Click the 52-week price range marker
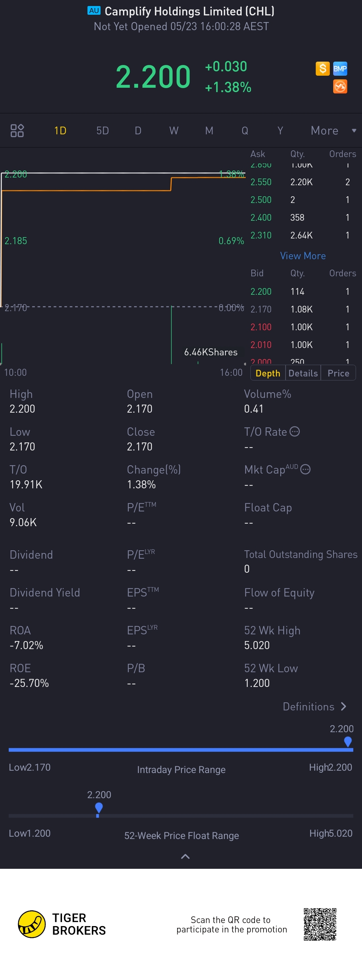This screenshot has height=980, width=362. (99, 808)
